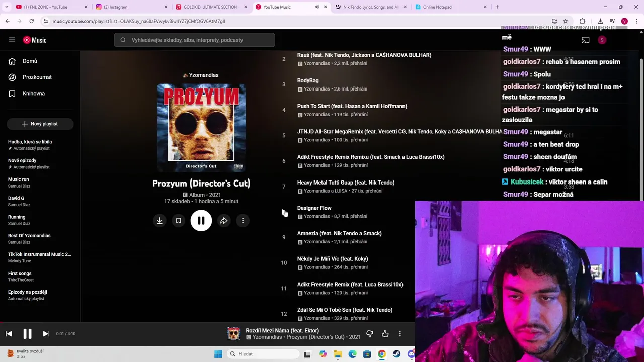Click the search field in YouTube Music
The height and width of the screenshot is (362, 644).
(194, 40)
